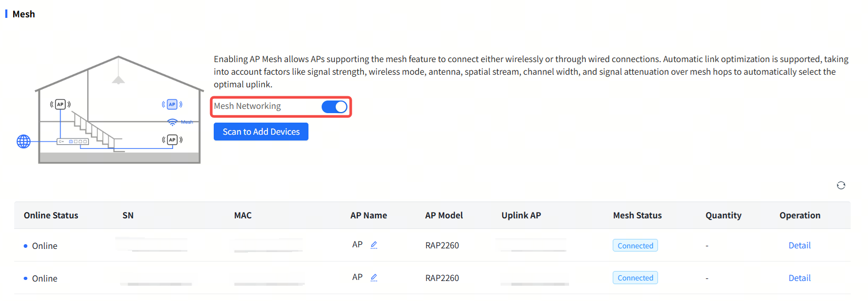Click the Mesh Wi-Fi signal icon in diagram

[173, 122]
